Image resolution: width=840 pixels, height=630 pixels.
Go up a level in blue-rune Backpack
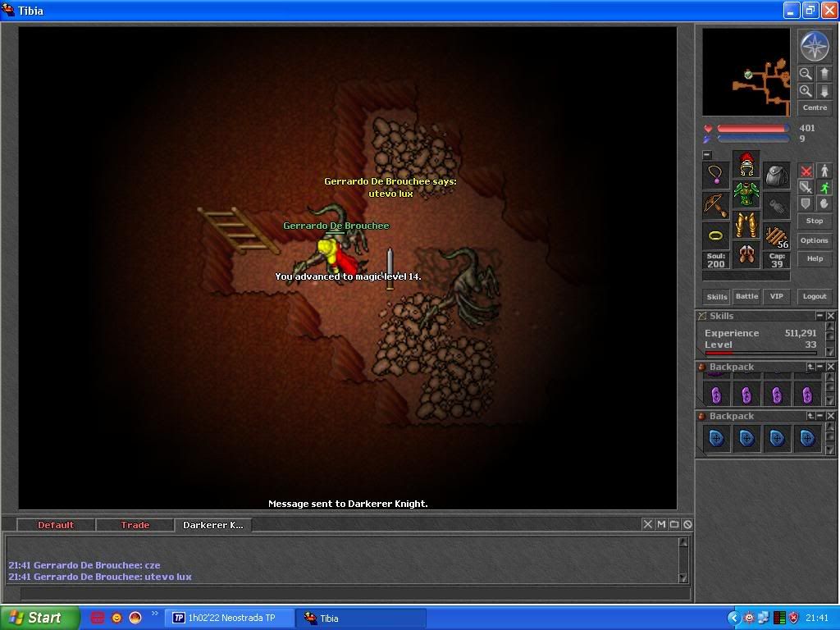tap(810, 416)
